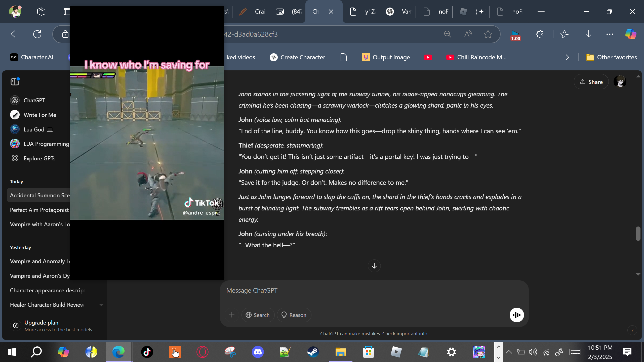Open Read Aloud in the address bar
Viewport: 644px width, 362px height.
(x=468, y=34)
